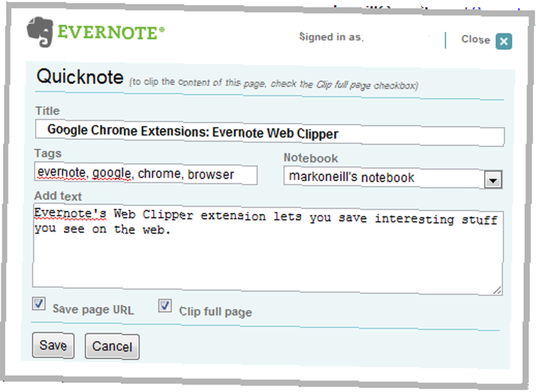Uncheck the Clip full page checkbox
This screenshot has height=392, width=536.
click(165, 306)
